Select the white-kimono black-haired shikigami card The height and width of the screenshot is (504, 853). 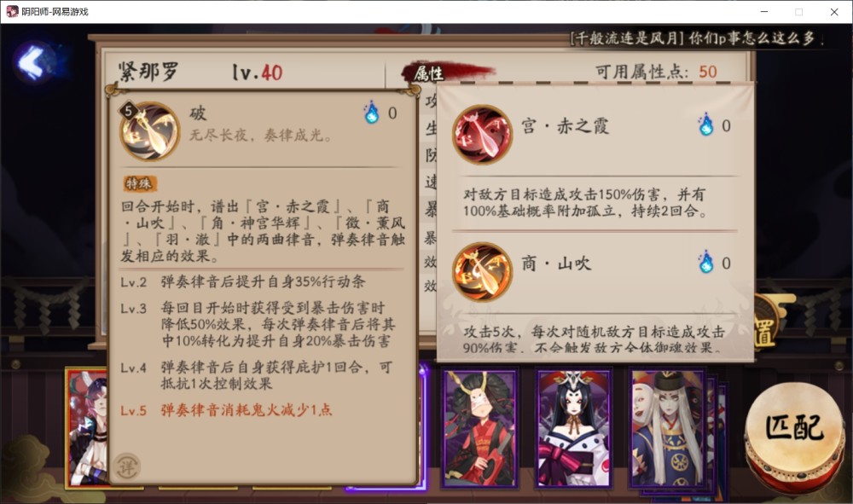coord(573,428)
